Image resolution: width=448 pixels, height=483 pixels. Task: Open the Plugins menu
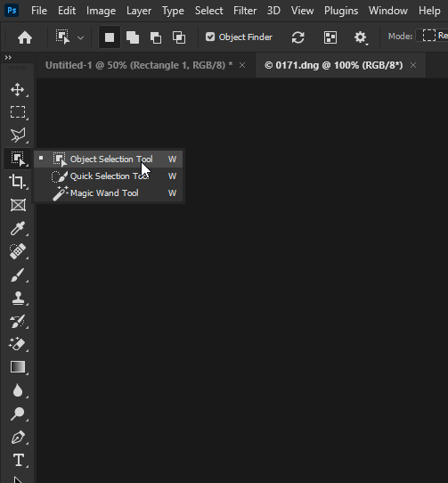pos(341,11)
